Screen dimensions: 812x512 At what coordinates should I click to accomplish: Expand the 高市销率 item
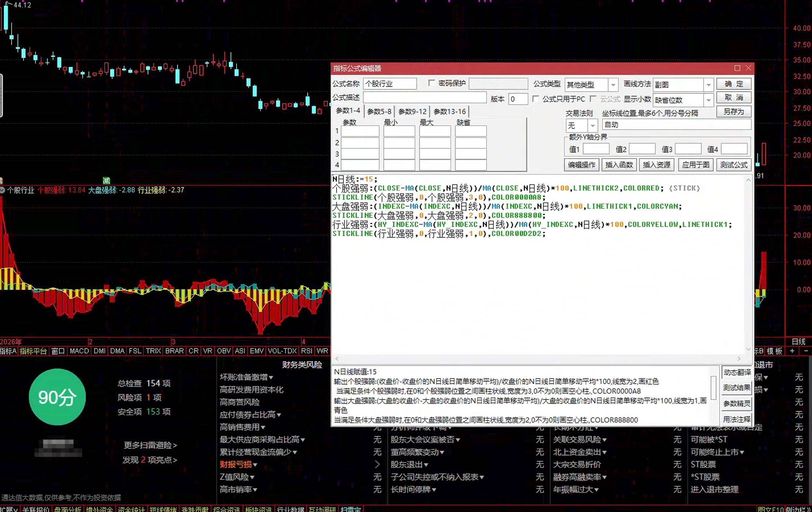click(238, 490)
